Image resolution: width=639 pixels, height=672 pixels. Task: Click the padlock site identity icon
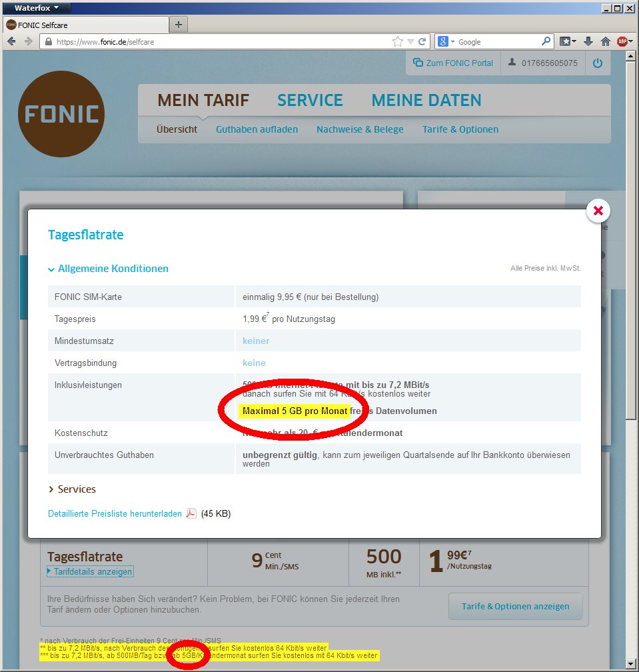[49, 41]
